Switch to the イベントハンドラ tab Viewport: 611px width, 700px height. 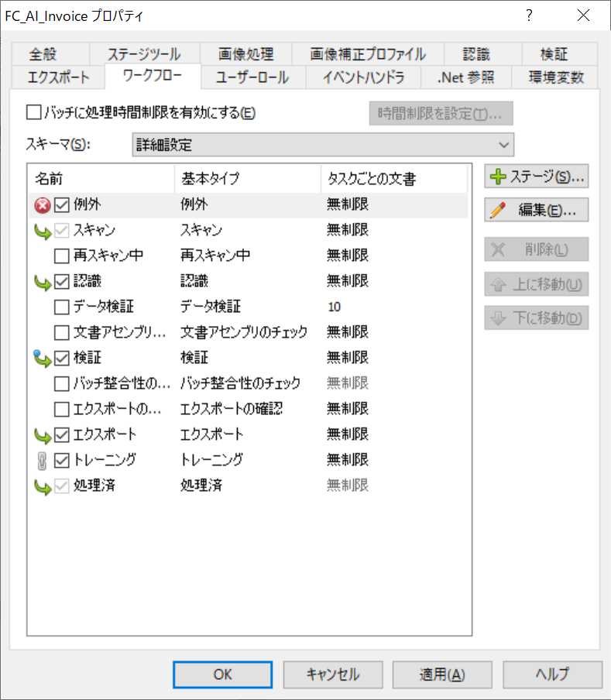(x=363, y=77)
